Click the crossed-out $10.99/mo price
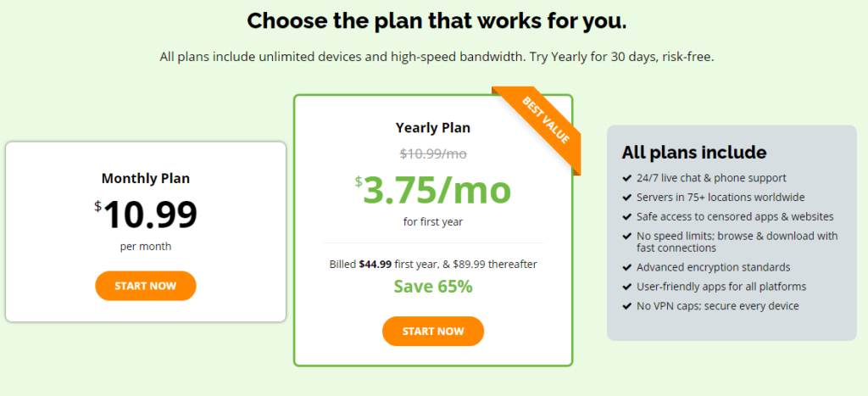Image resolution: width=868 pixels, height=396 pixels. click(x=433, y=153)
